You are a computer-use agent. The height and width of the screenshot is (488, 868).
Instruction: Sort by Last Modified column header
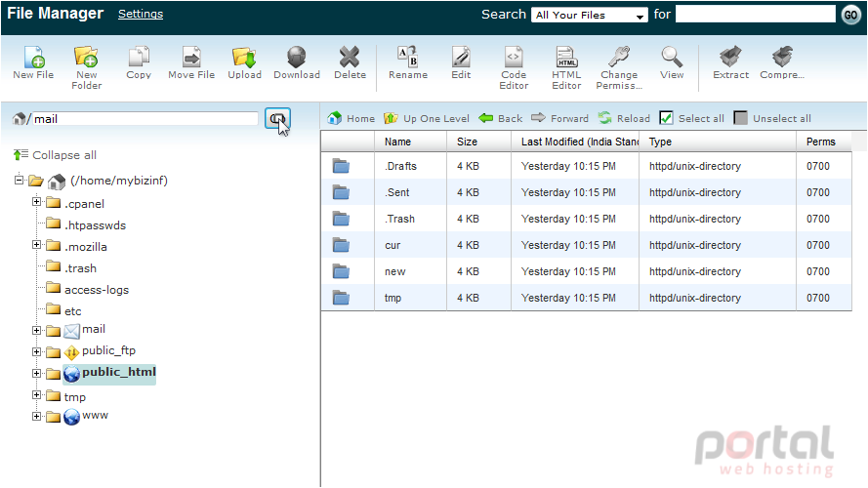(x=575, y=142)
